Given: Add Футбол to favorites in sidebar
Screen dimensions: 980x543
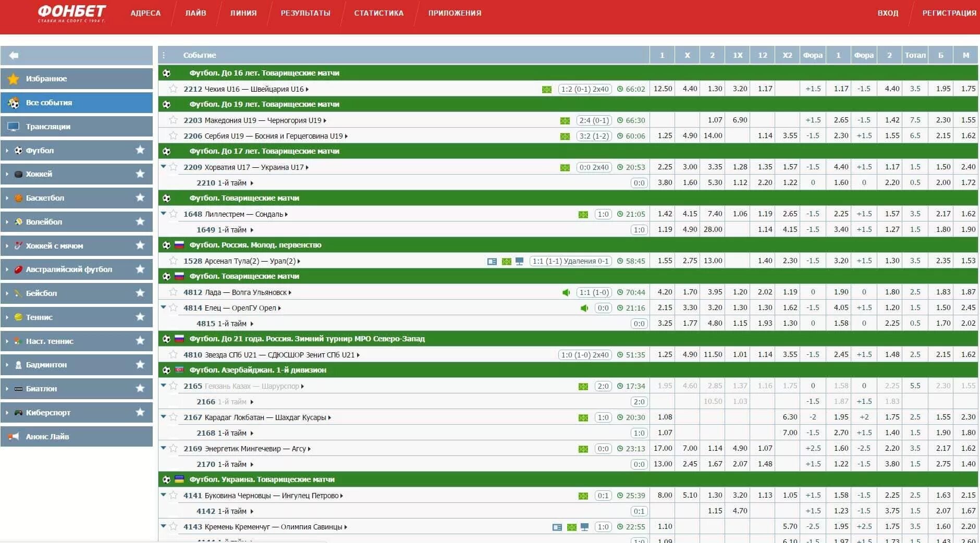Looking at the screenshot, I should click(x=140, y=150).
